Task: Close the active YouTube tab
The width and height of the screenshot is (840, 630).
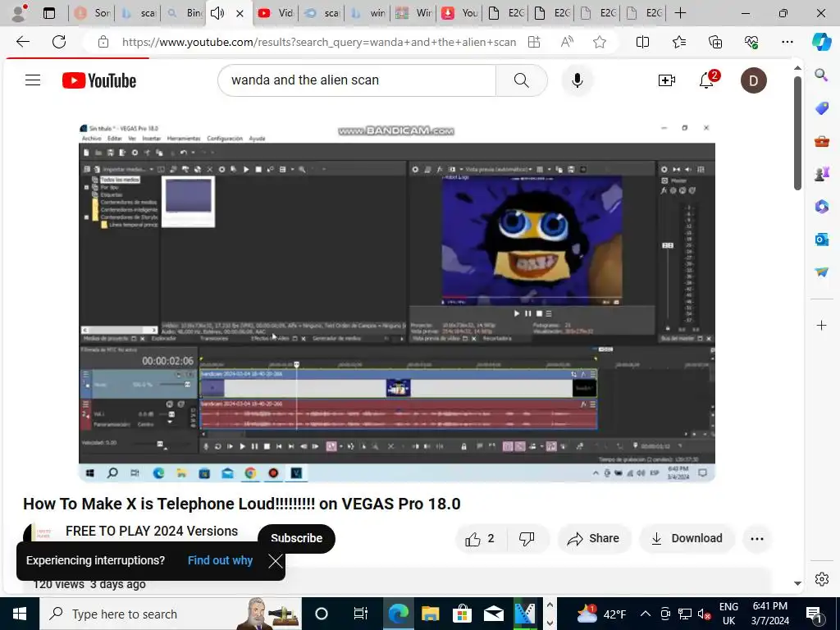Action: [240, 13]
